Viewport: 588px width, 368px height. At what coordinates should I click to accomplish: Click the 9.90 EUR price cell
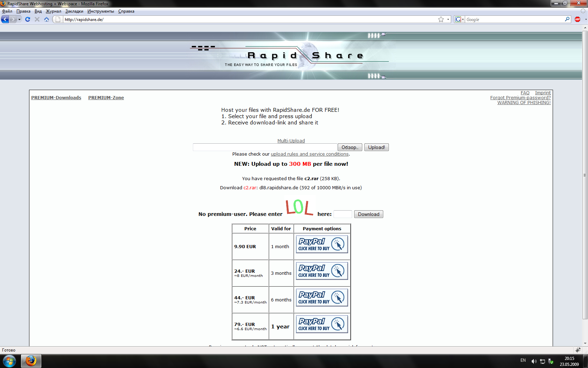250,246
